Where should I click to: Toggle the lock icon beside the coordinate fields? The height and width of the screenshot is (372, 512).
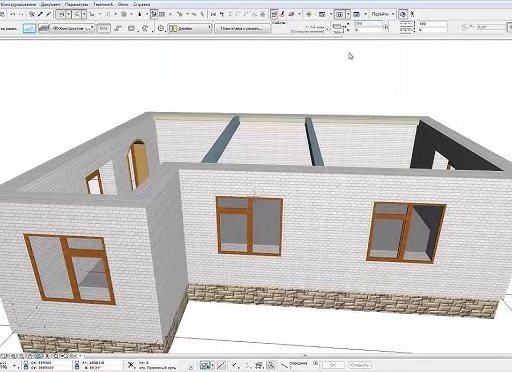pyautogui.click(x=26, y=365)
